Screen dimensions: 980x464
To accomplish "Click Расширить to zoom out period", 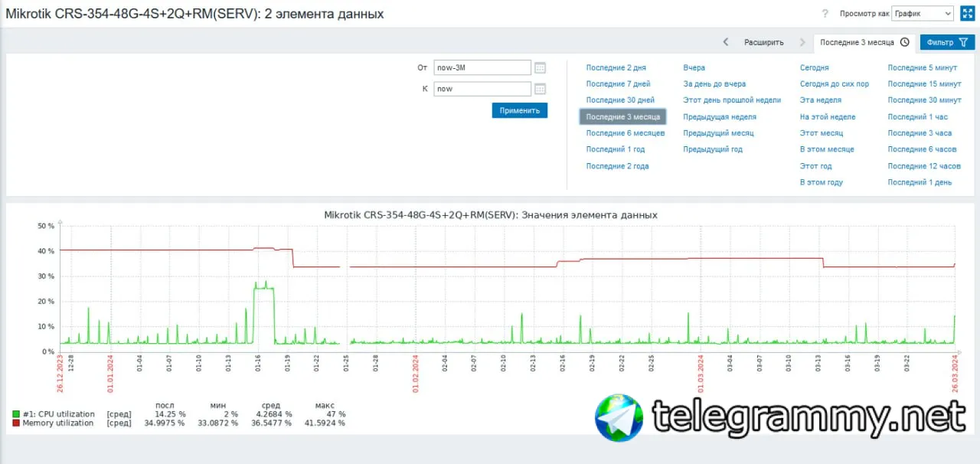I will pyautogui.click(x=764, y=42).
